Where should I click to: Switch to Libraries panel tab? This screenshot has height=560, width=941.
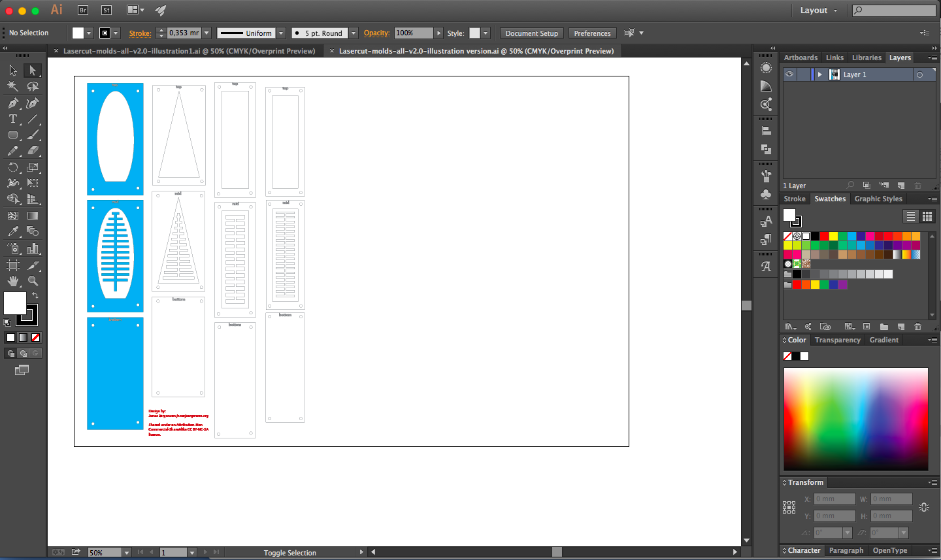867,58
